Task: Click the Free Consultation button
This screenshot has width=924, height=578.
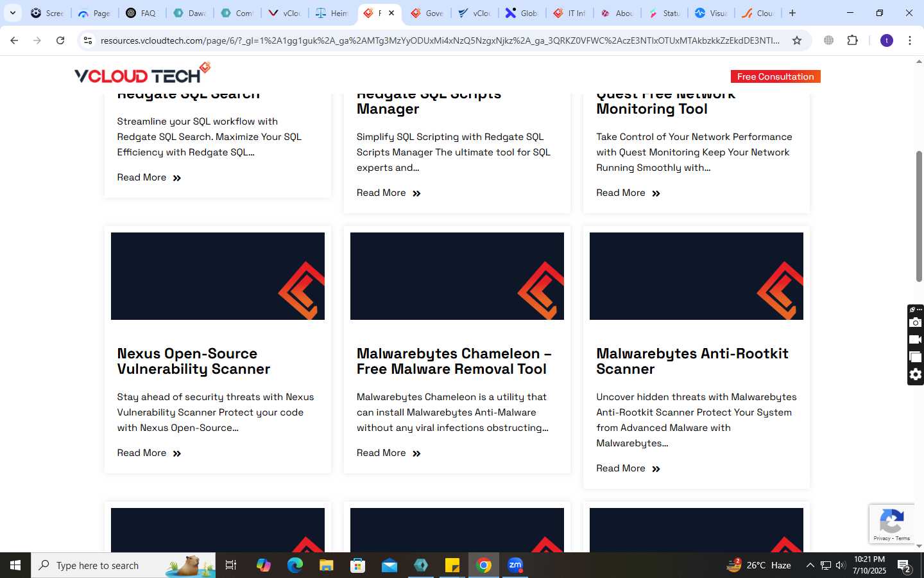Action: click(x=775, y=76)
